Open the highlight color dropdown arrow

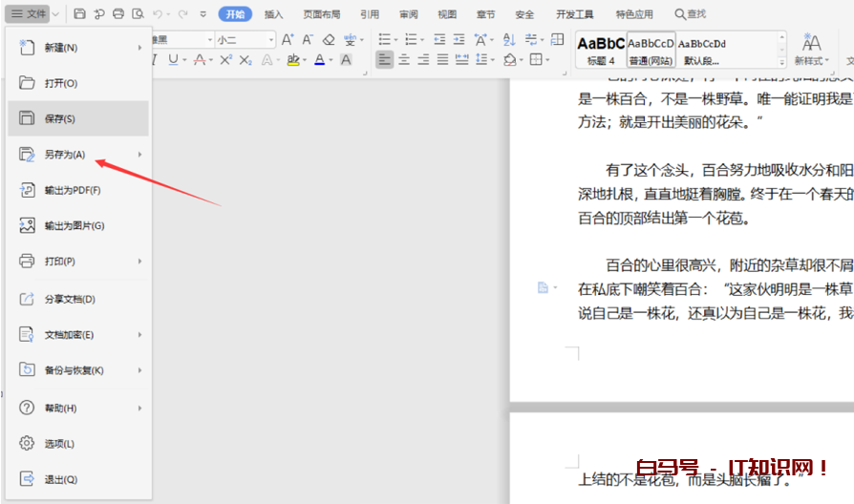coord(305,60)
